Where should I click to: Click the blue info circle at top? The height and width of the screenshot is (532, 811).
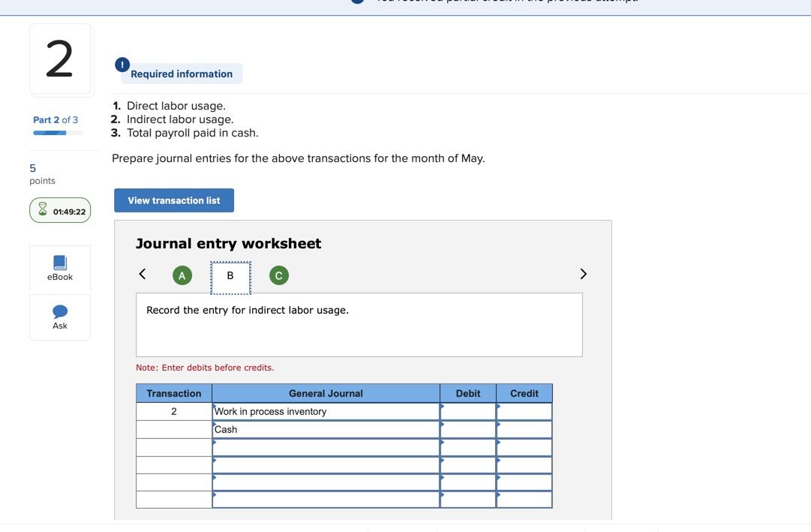click(x=357, y=2)
